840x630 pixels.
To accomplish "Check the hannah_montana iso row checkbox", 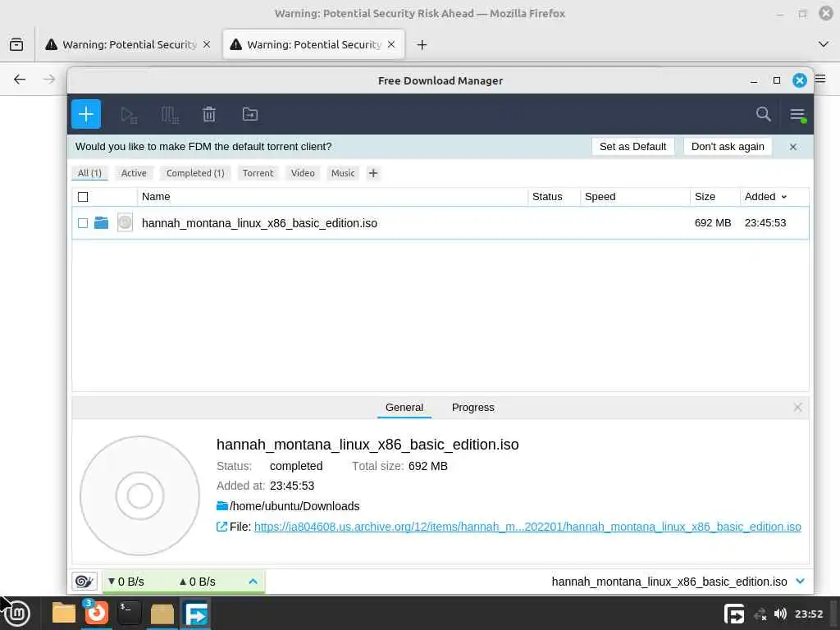I will [x=83, y=223].
